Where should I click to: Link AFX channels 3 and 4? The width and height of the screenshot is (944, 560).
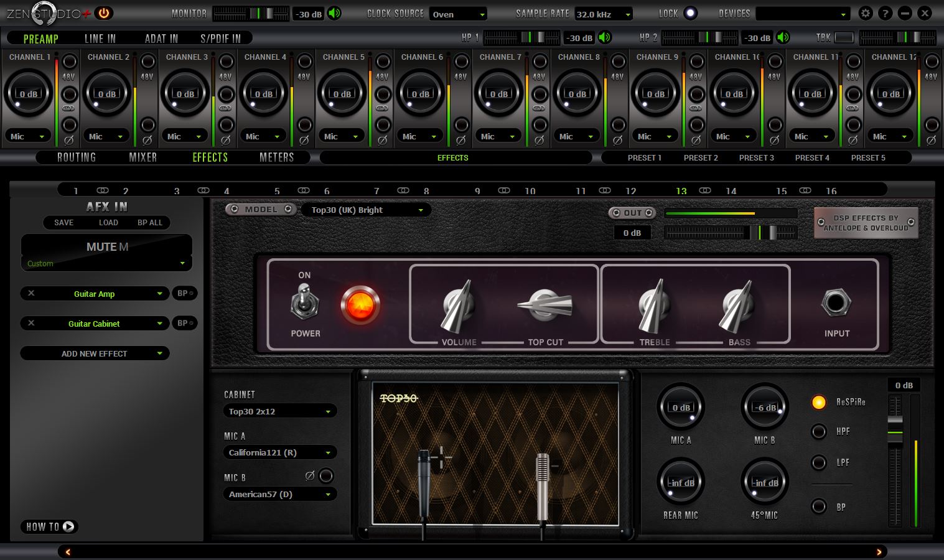203,190
